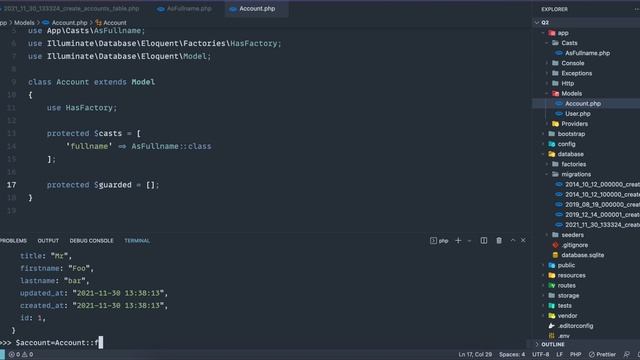Expand the Exceptions folder
Viewport: 640px width, 360px height.
click(x=576, y=73)
